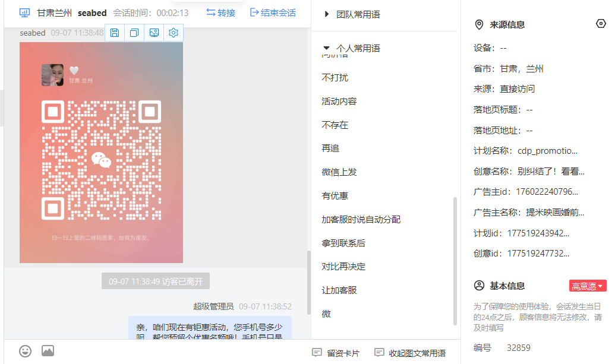Select the 不打扰 quick phrase
The image size is (615, 364).
coord(335,78)
